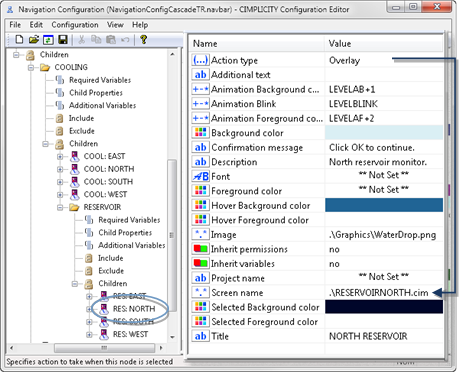Click the LEVELBLINK animation value

tap(353, 104)
